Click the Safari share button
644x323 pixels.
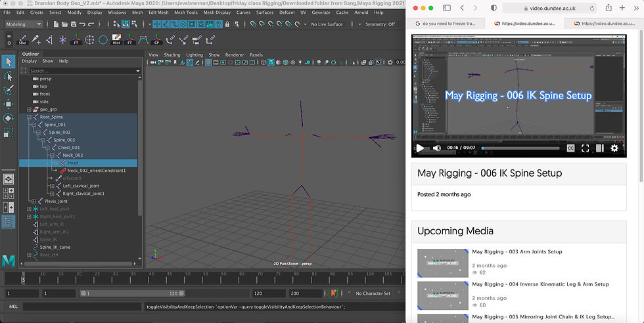[x=609, y=8]
